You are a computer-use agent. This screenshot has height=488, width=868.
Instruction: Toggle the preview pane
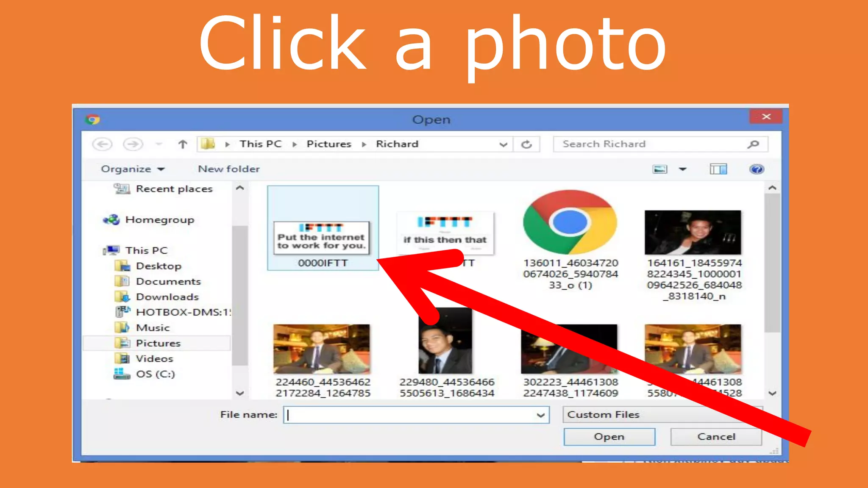(718, 169)
